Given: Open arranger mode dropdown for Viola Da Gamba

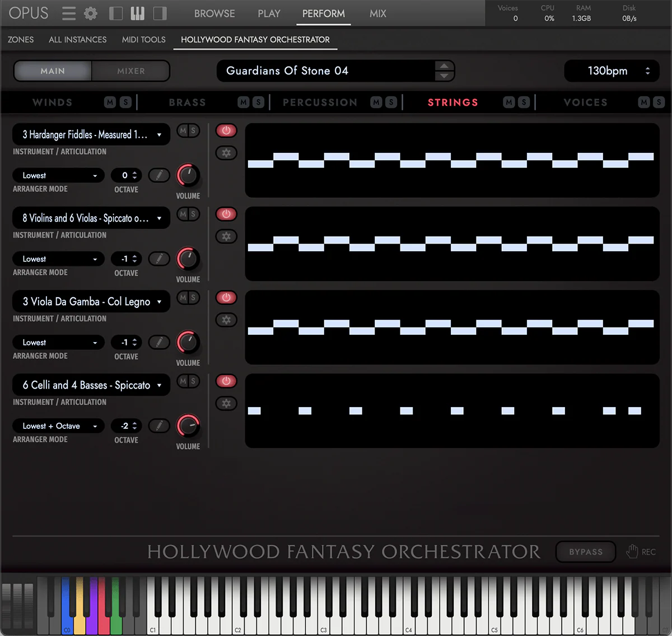Looking at the screenshot, I should tap(59, 342).
